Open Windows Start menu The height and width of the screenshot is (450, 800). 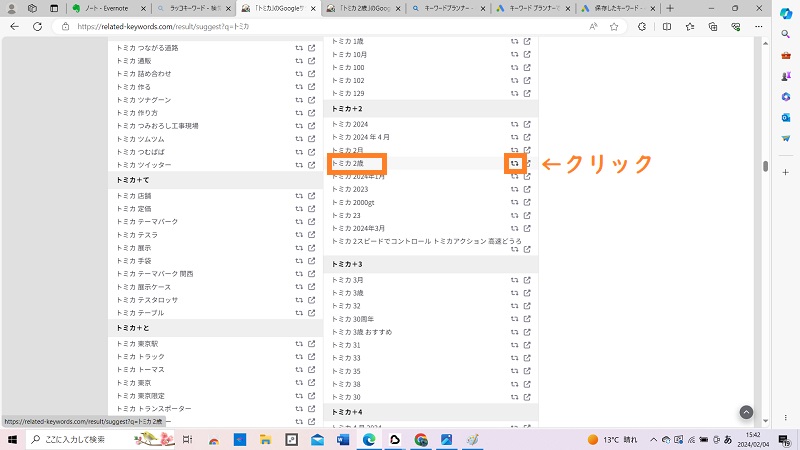pos(12,439)
